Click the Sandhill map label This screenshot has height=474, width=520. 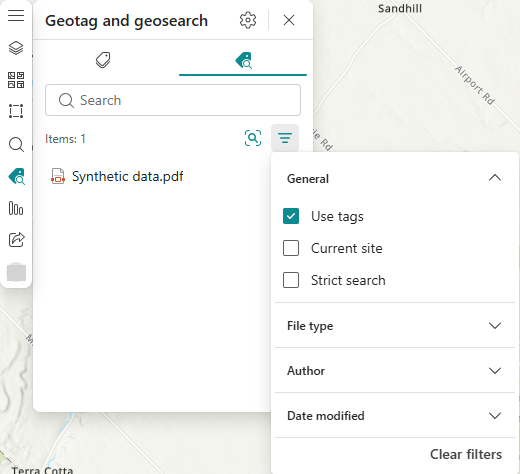400,8
